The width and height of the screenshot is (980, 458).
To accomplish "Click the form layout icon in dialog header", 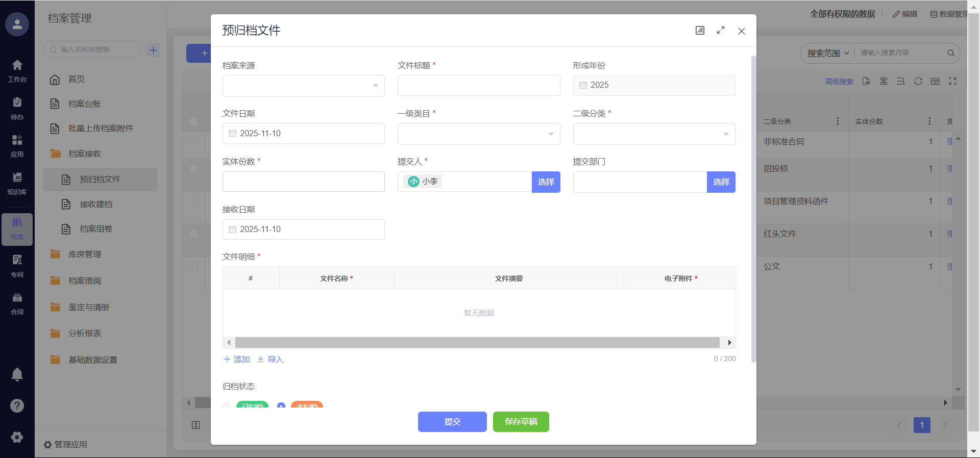I will [x=700, y=31].
